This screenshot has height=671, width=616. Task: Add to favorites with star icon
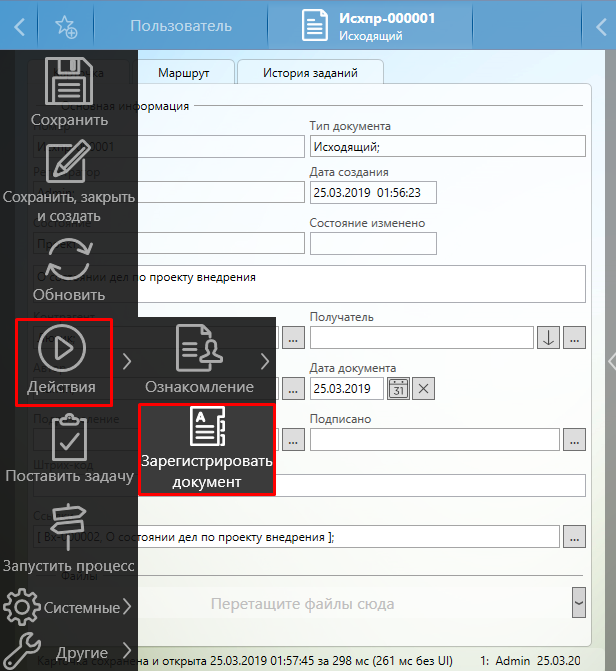click(67, 27)
